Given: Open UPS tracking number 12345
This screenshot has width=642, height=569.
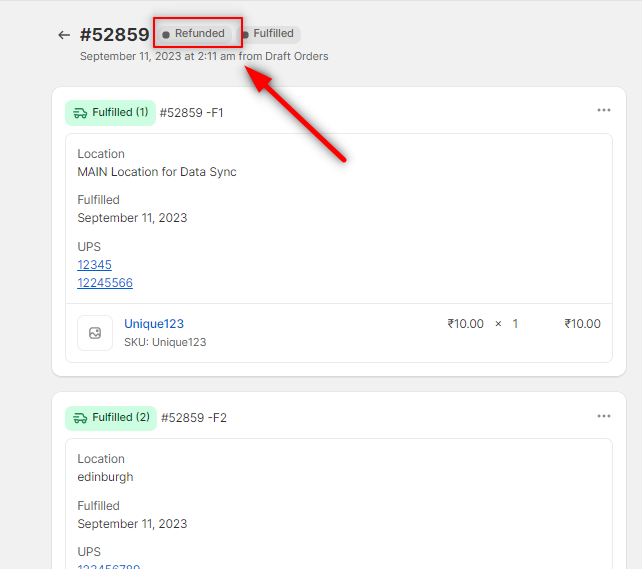Looking at the screenshot, I should (x=94, y=265).
